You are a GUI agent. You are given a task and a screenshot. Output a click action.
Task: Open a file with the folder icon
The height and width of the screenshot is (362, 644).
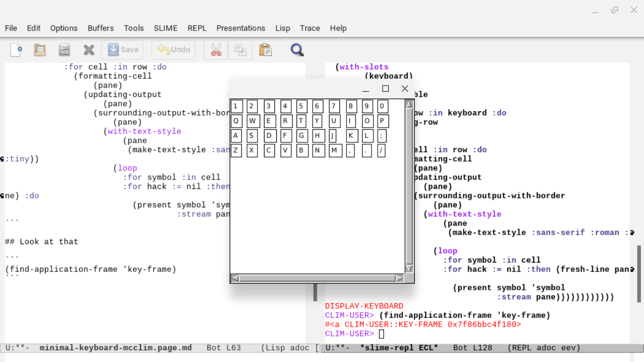pyautogui.click(x=40, y=49)
